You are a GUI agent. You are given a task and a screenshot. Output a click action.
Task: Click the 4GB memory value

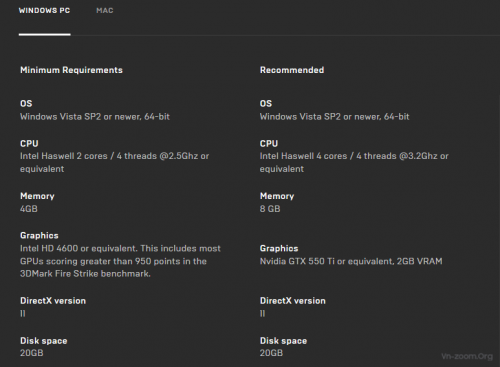[x=29, y=209]
